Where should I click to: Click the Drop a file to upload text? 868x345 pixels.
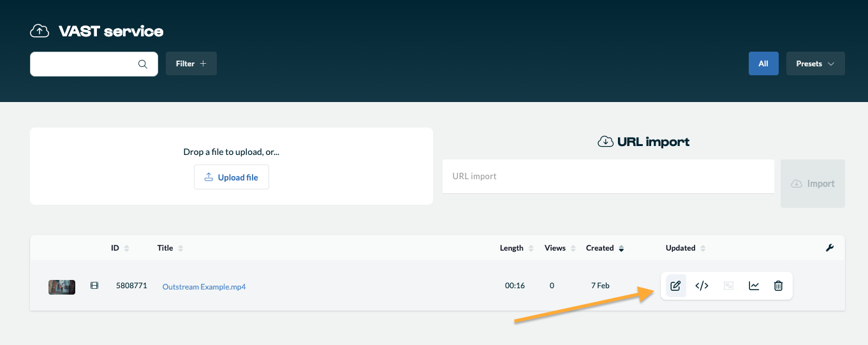pos(232,152)
